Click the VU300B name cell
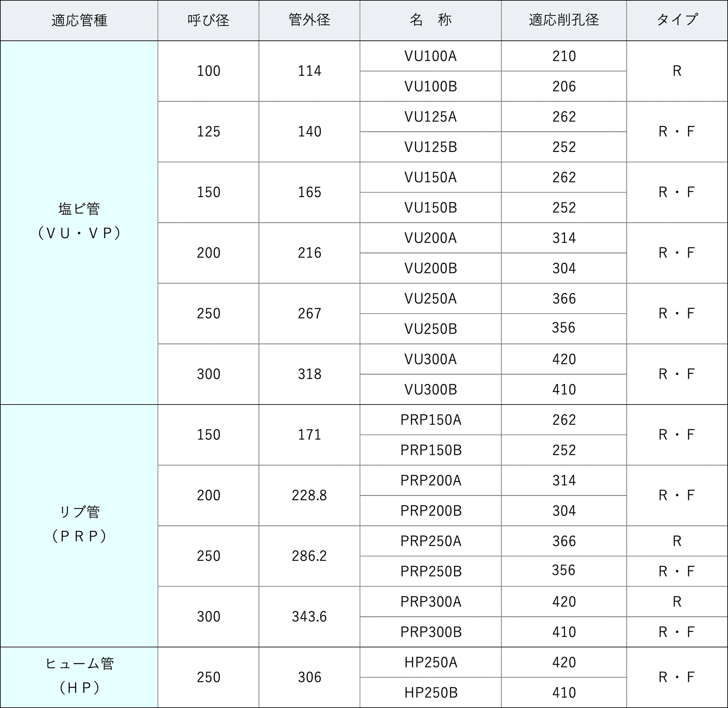This screenshot has height=708, width=728. pyautogui.click(x=431, y=389)
